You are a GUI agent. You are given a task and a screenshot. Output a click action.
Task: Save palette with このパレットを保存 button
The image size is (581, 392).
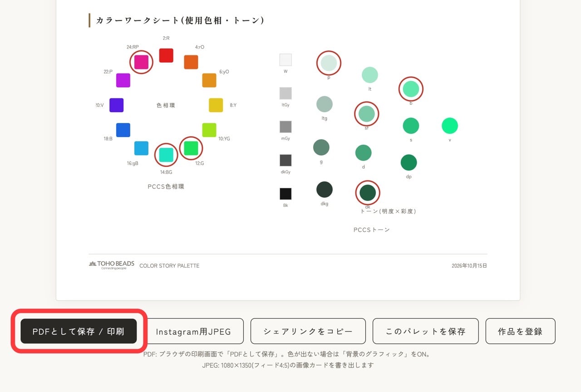pyautogui.click(x=426, y=331)
